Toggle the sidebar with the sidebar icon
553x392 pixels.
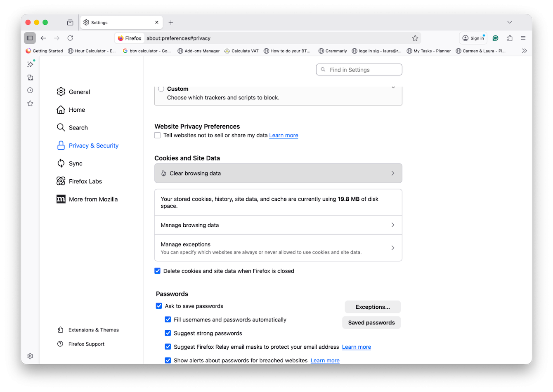coord(30,38)
